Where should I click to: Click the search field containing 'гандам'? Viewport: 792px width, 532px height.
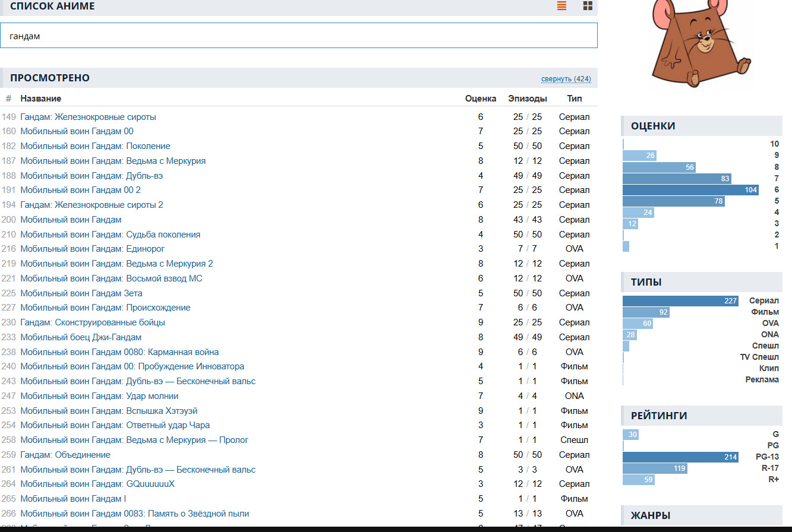pos(298,36)
